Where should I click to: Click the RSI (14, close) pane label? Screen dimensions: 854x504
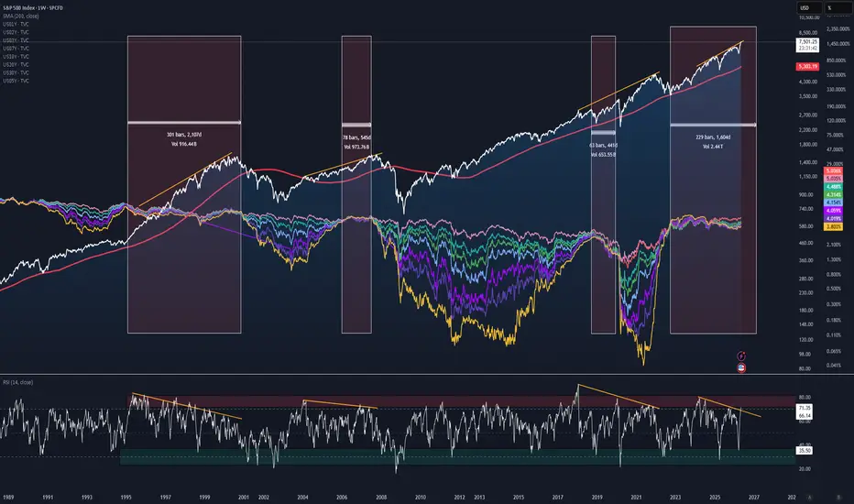click(18, 382)
